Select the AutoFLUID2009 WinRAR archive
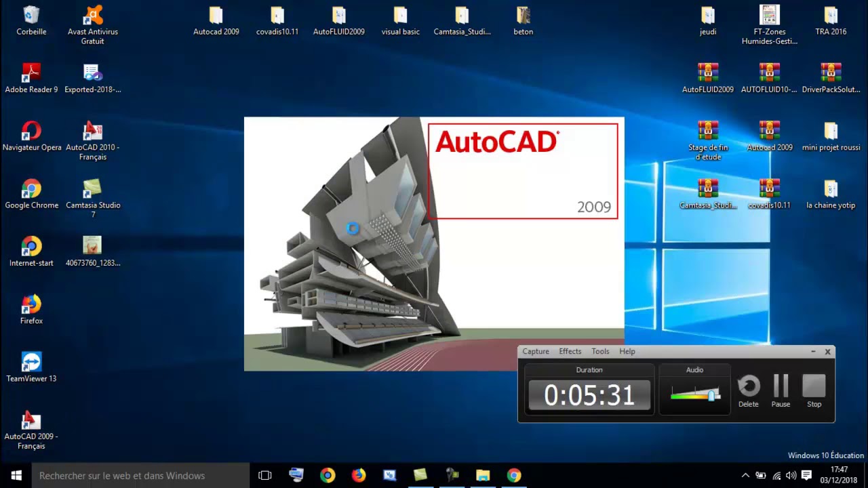The height and width of the screenshot is (488, 868). (708, 78)
